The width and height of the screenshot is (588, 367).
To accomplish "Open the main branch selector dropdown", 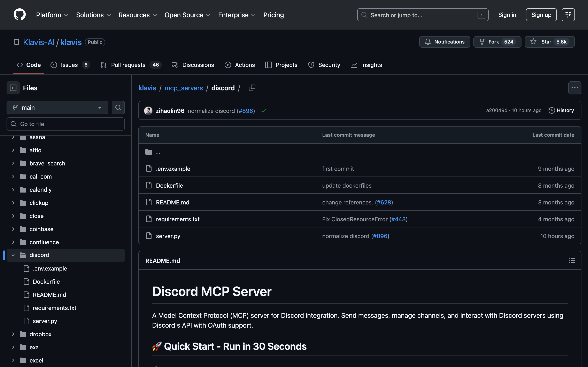I will pyautogui.click(x=57, y=108).
